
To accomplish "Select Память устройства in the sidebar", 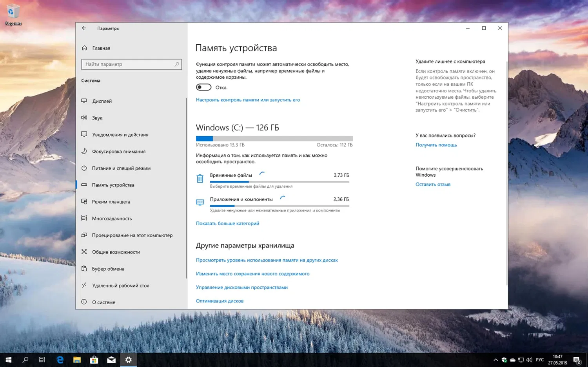I will pyautogui.click(x=113, y=184).
